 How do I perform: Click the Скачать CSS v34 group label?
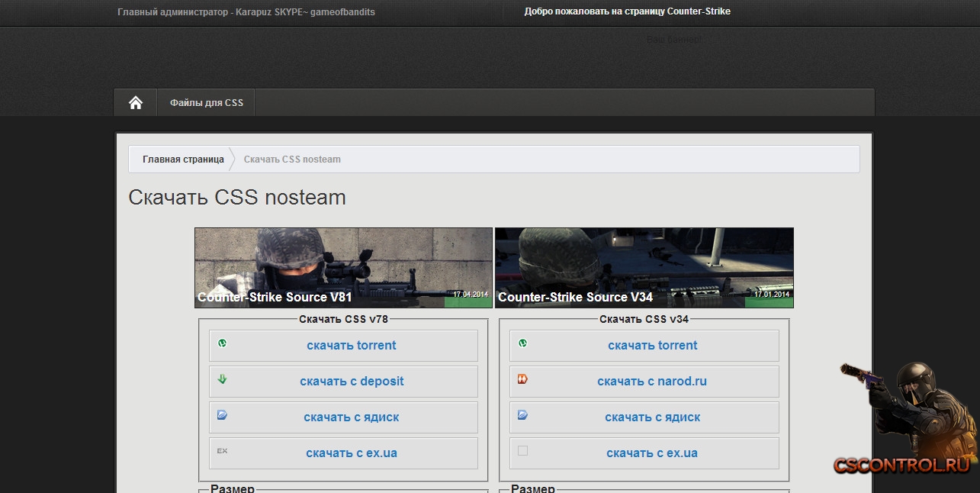[x=644, y=319]
